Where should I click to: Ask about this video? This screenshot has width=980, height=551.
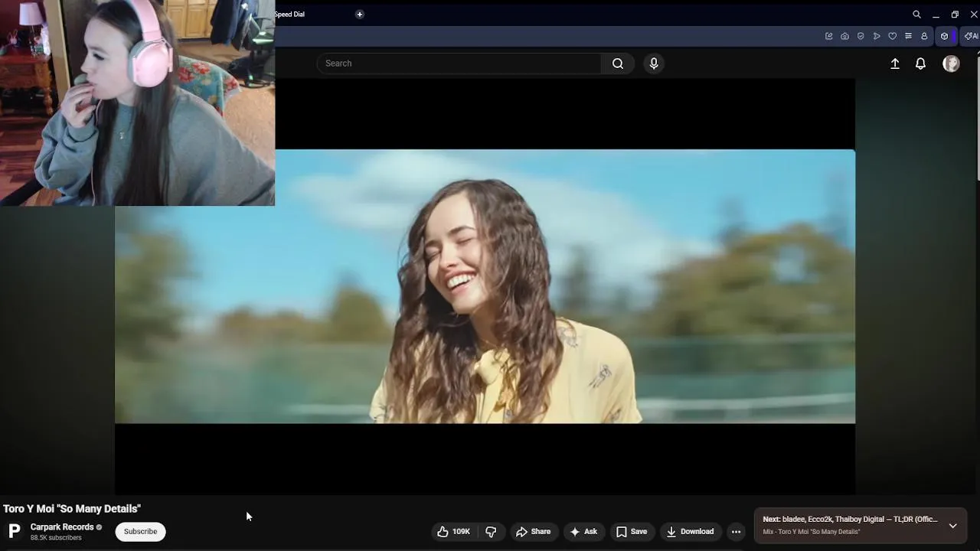[x=583, y=532]
